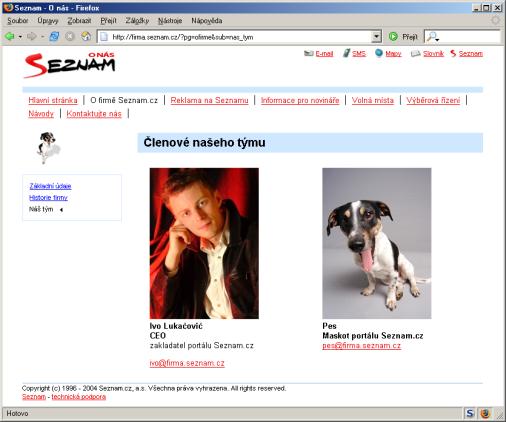Click the E-mail envelope icon
Image resolution: width=506 pixels, height=422 pixels.
point(309,53)
